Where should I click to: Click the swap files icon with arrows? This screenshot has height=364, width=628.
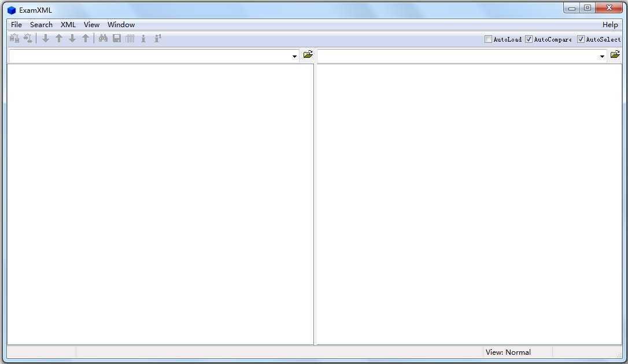(x=28, y=38)
